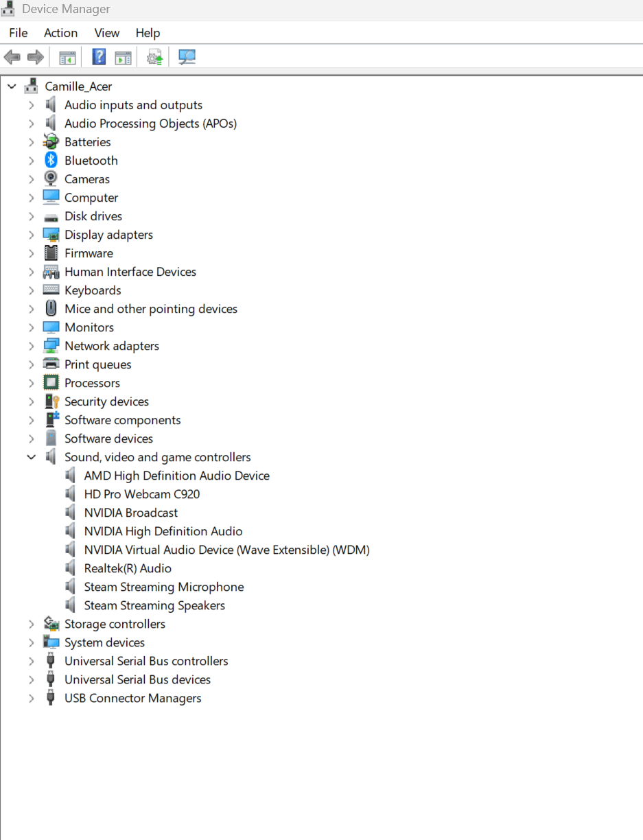Expand Universal Serial Bus controllers

[31, 661]
